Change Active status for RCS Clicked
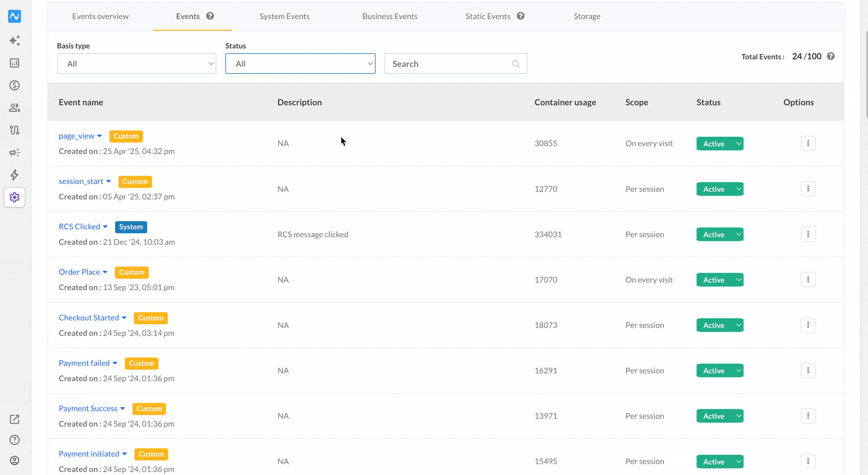Screen dimensions: 868x475 pos(720,235)
